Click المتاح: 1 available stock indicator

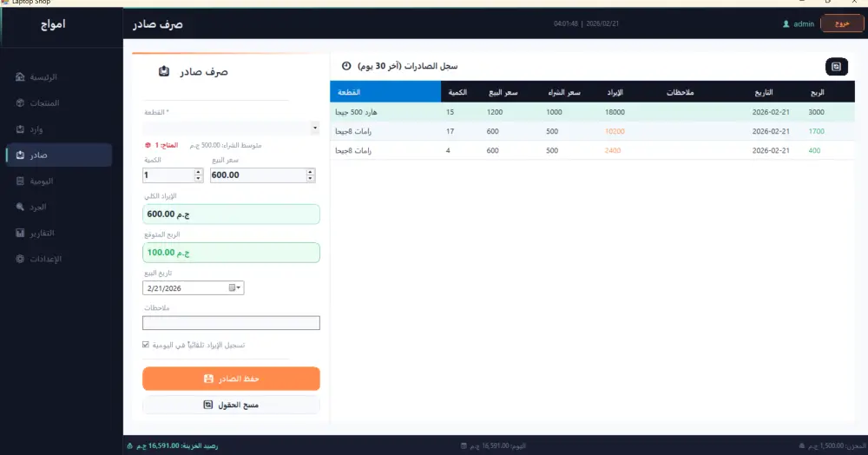(161, 145)
